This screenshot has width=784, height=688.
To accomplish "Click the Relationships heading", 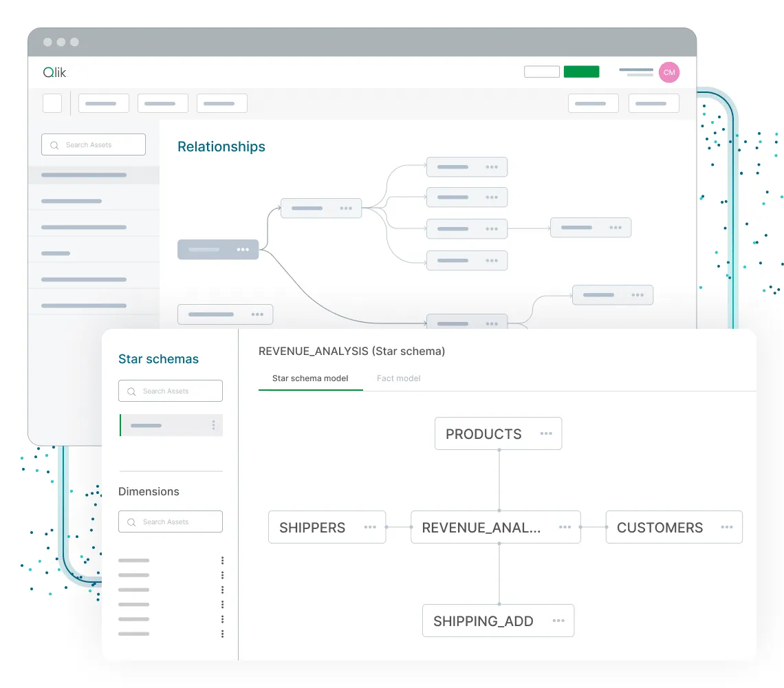I will pos(221,147).
